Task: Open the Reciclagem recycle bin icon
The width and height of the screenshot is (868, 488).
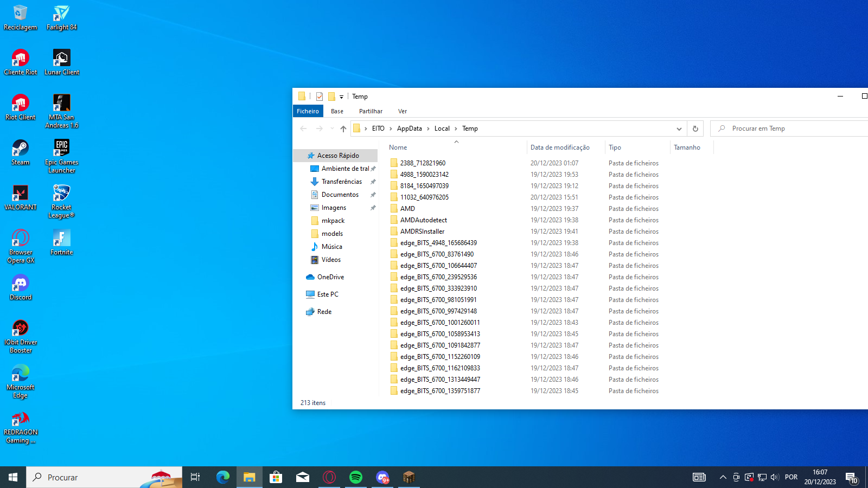Action: [20, 18]
